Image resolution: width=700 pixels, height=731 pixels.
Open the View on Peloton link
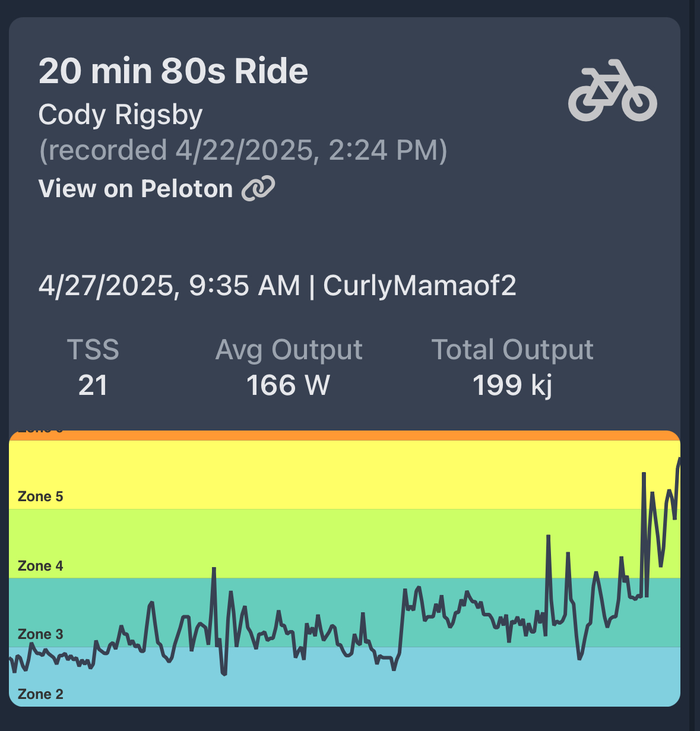136,189
